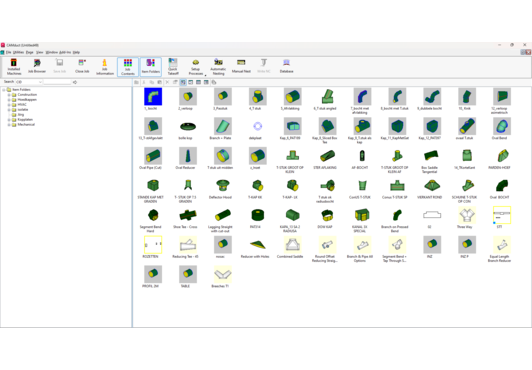
Task: Open Job Information
Action: pyautogui.click(x=105, y=66)
